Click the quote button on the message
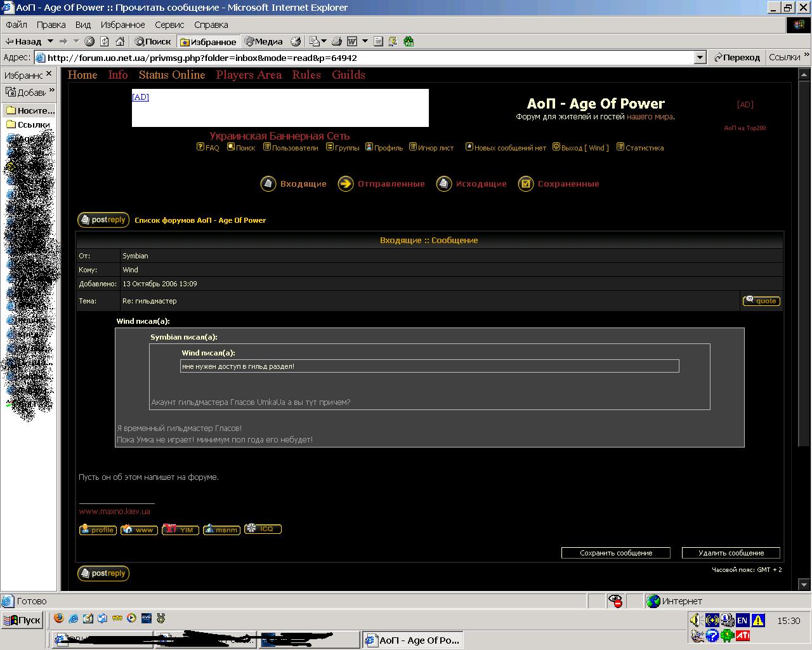The width and height of the screenshot is (812, 650). pyautogui.click(x=761, y=301)
